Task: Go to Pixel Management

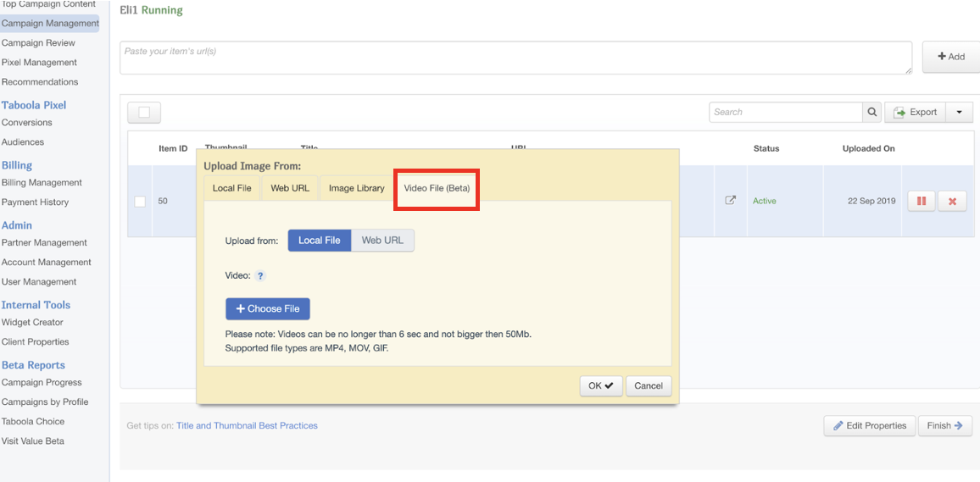Action: (39, 63)
